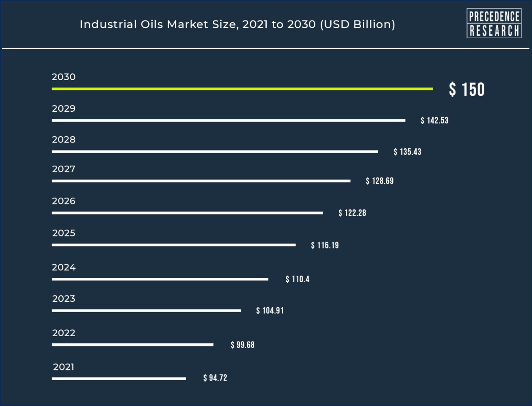Click the $ 94.72 value label
This screenshot has height=406, width=532.
pos(214,378)
